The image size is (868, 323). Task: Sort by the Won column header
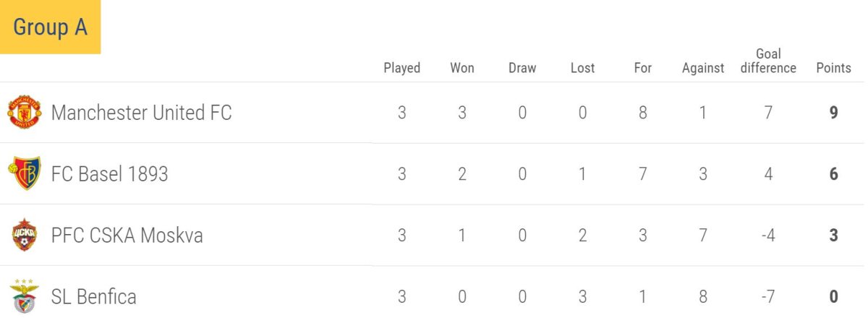[462, 68]
